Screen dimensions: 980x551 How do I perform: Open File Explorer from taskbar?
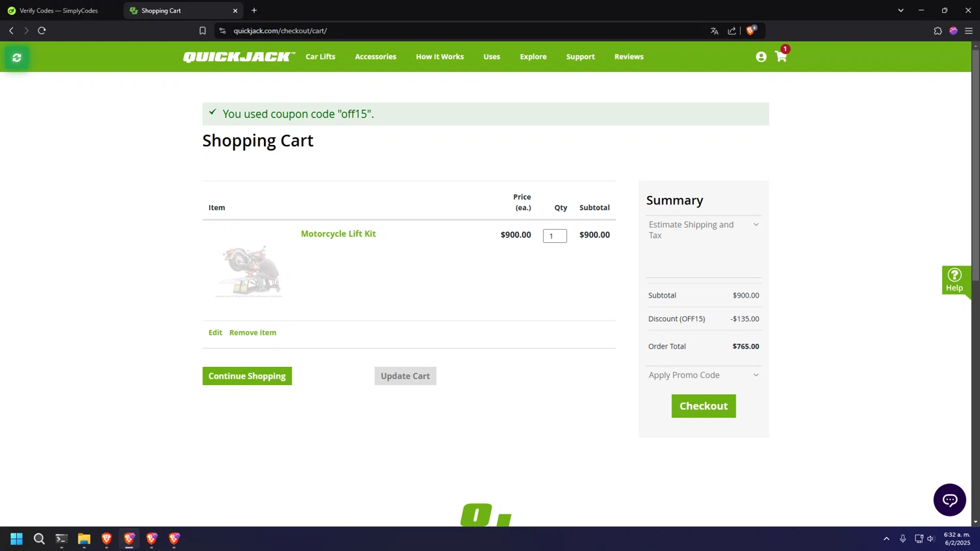[84, 539]
